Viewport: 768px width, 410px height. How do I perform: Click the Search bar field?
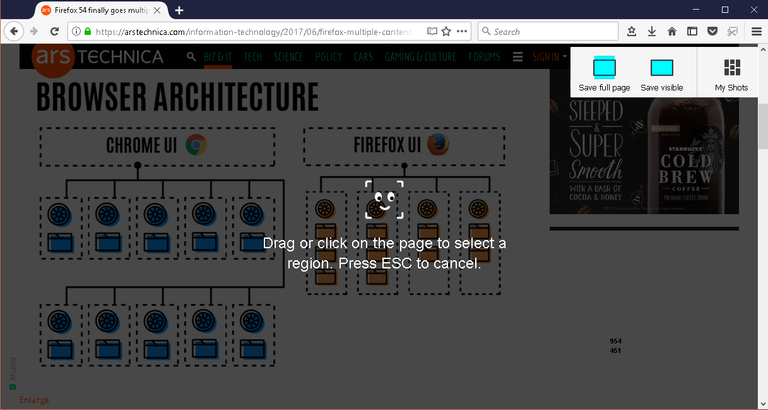pos(548,32)
